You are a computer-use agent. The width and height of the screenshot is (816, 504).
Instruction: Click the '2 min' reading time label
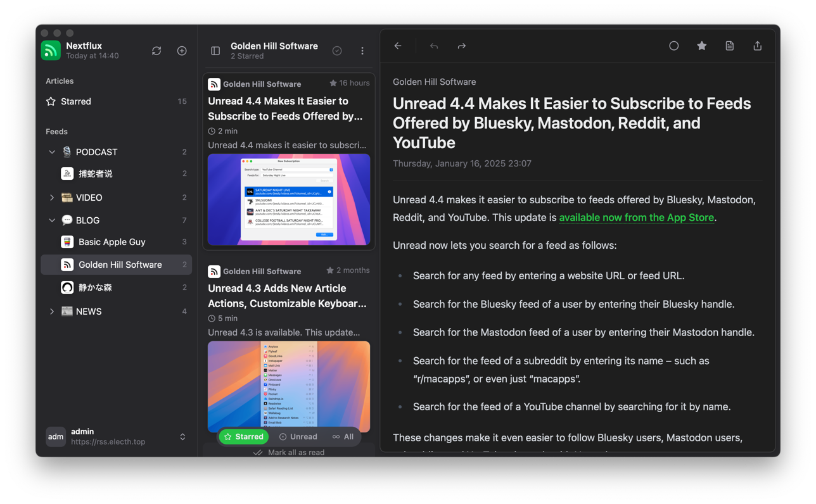tap(227, 131)
